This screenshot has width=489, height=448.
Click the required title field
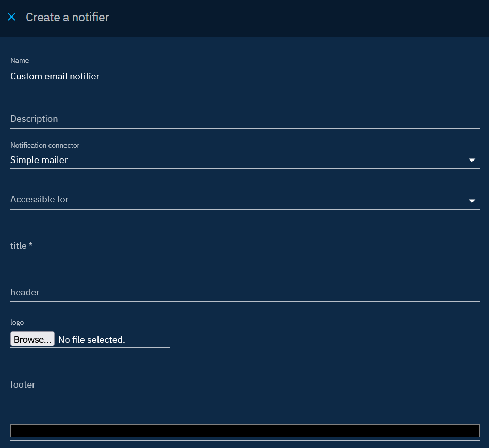click(x=244, y=246)
